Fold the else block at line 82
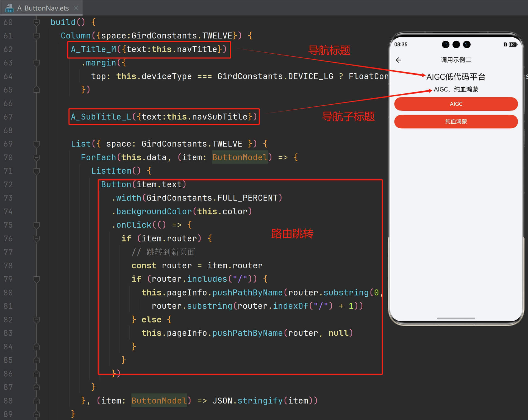The height and width of the screenshot is (420, 528). (37, 319)
